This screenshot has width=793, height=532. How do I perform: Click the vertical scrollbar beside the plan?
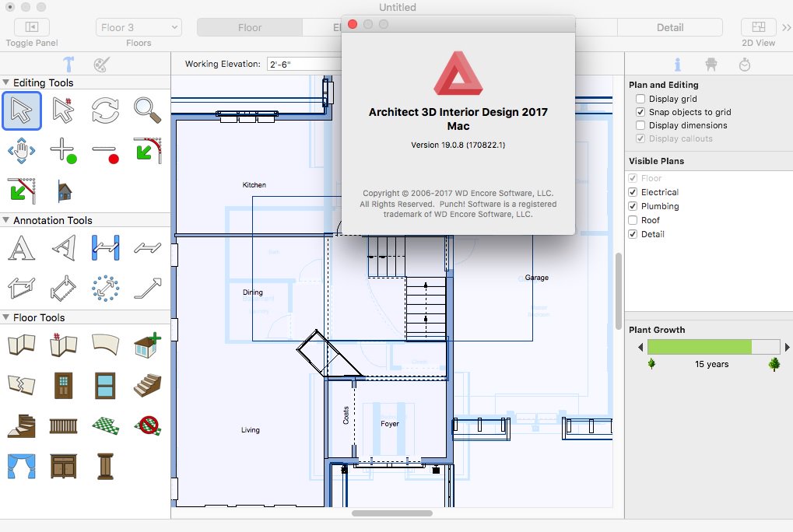[618, 291]
